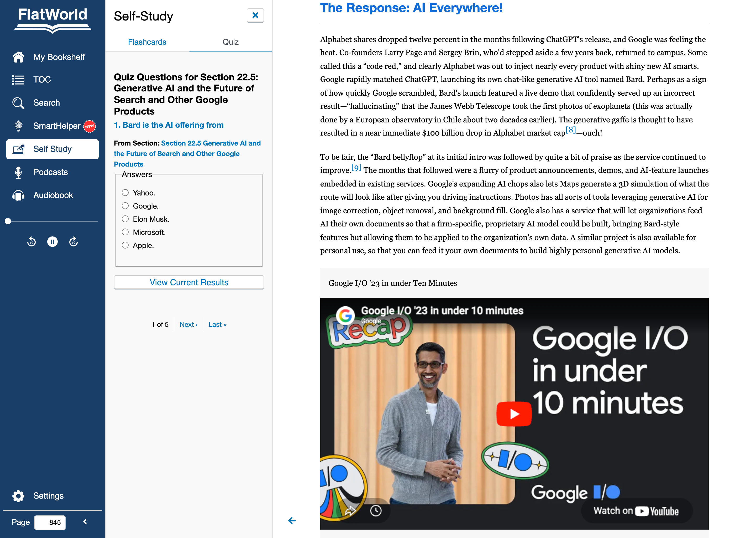Open My Bookshelf home icon
The image size is (756, 538).
(18, 57)
